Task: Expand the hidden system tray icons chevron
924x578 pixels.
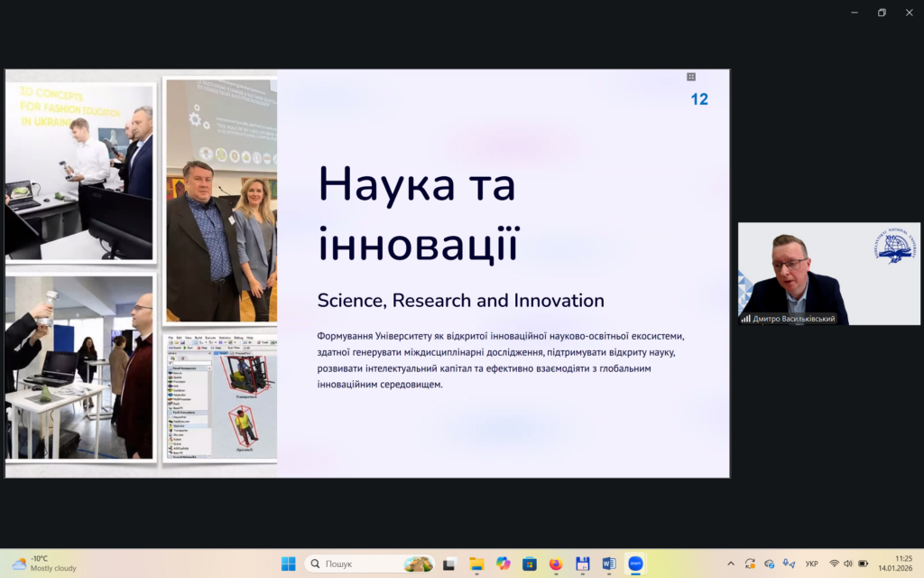Action: pyautogui.click(x=729, y=564)
